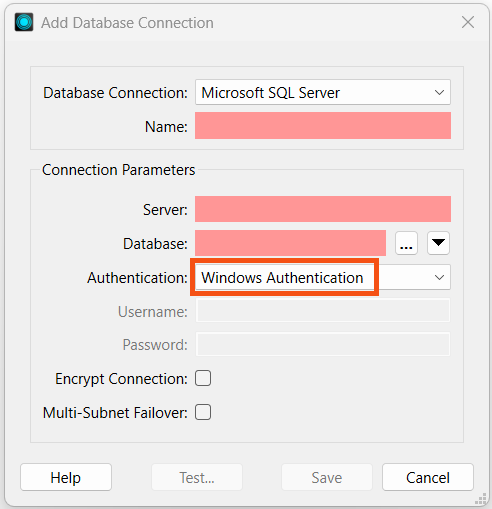The image size is (492, 509).
Task: Click the Microsoft SQL Server text
Action: 270,92
